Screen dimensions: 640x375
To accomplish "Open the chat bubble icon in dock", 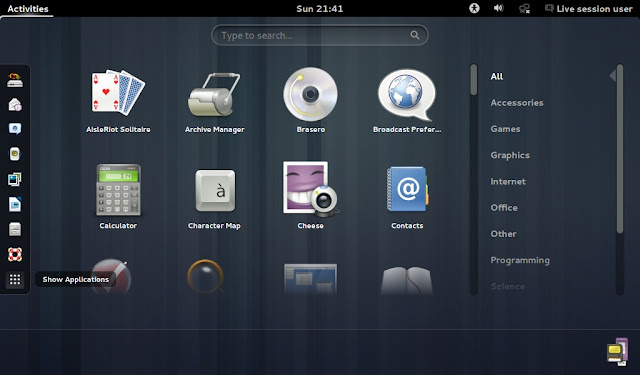I will 15,129.
